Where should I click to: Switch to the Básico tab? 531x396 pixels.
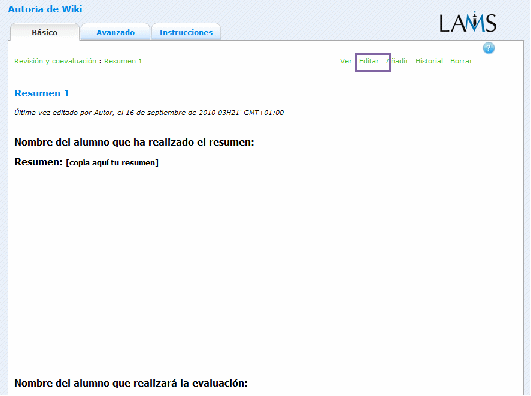click(45, 32)
